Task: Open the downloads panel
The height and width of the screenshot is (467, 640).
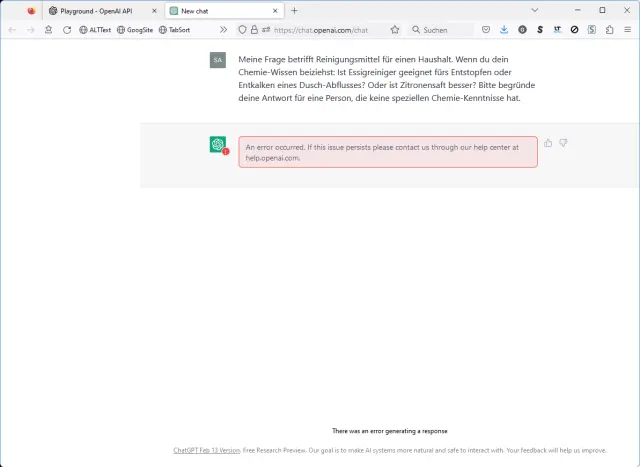Action: tap(504, 30)
